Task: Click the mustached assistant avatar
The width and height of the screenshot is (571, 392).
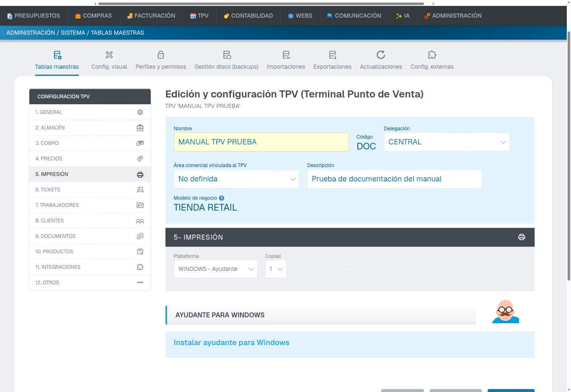Action: pyautogui.click(x=506, y=311)
